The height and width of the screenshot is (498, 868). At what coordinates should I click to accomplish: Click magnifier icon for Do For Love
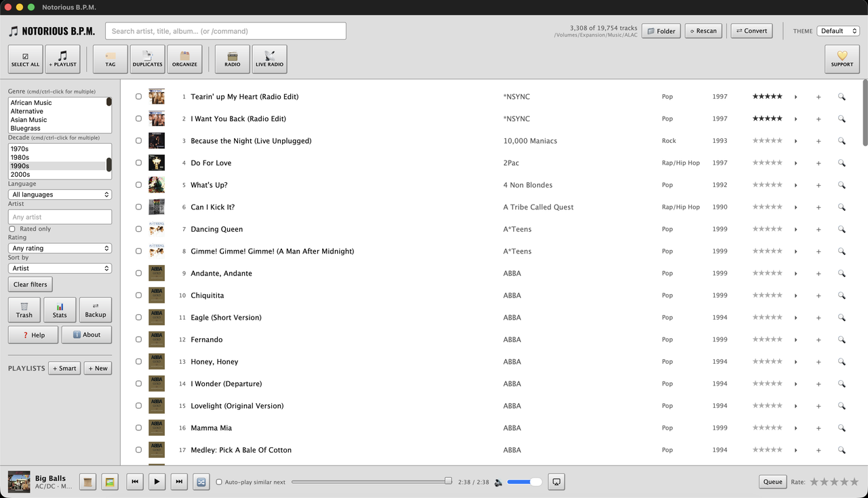pyautogui.click(x=842, y=163)
